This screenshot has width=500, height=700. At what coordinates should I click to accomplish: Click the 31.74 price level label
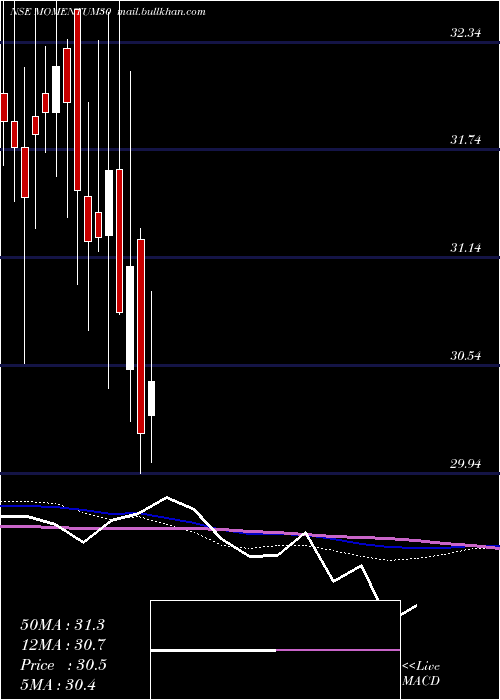(465, 140)
